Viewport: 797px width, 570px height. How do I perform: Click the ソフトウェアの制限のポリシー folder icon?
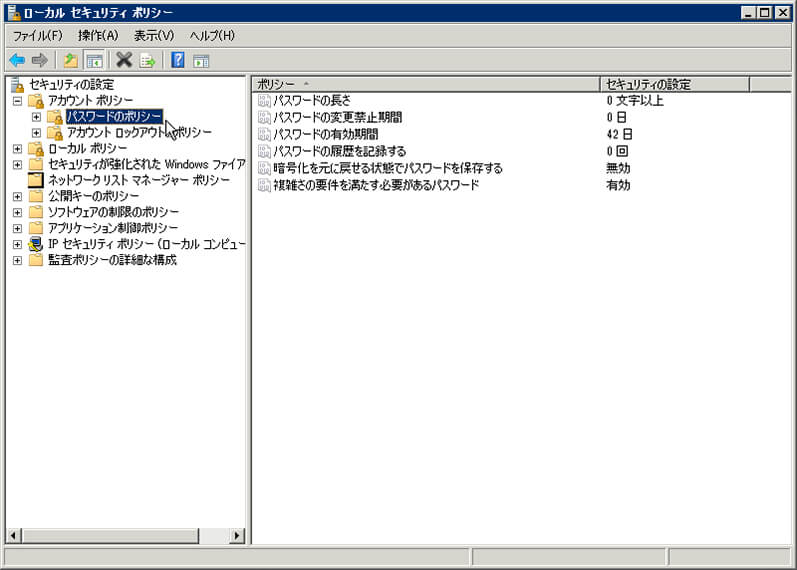(x=36, y=212)
